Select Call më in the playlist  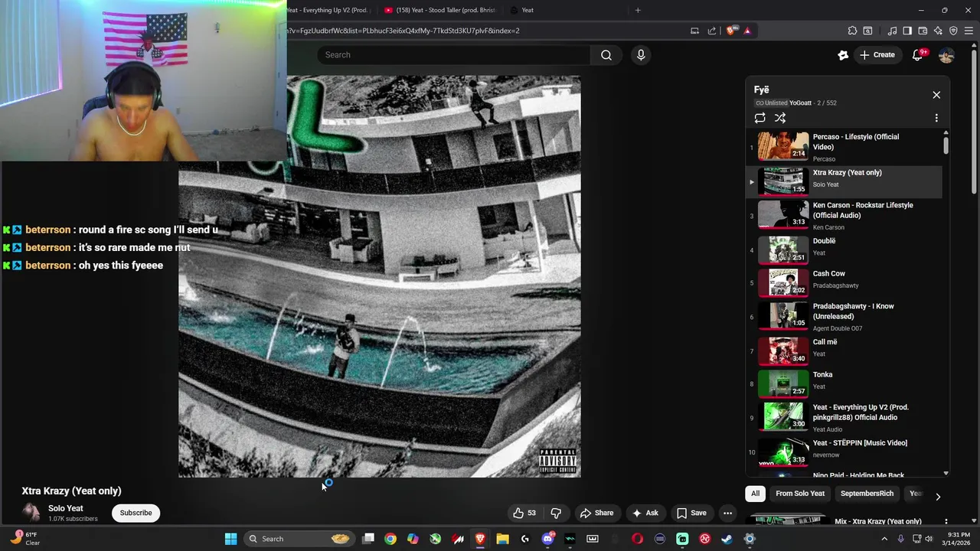point(845,350)
